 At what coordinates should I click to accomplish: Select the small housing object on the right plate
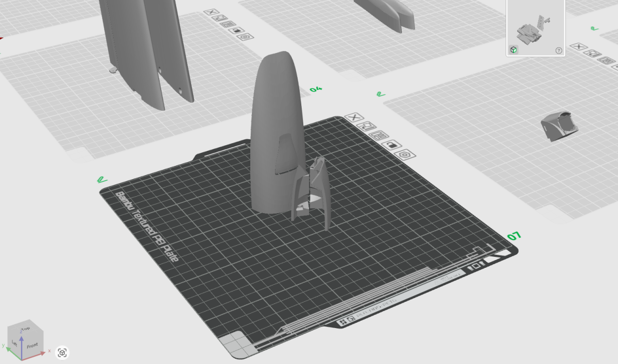559,125
